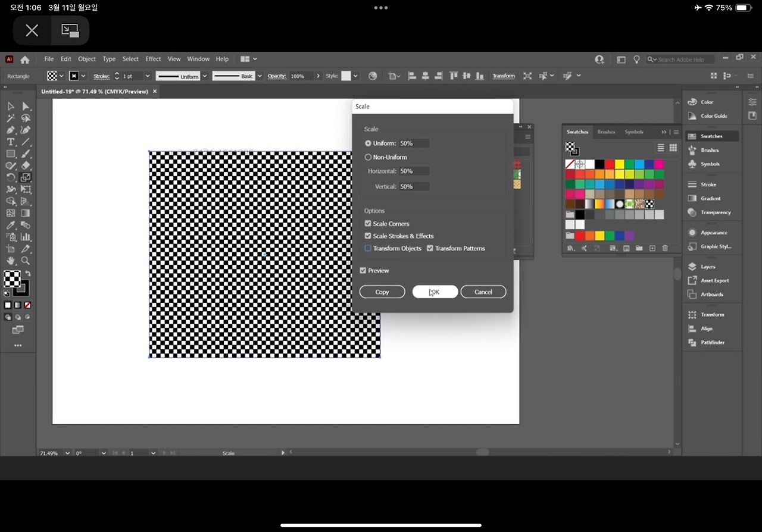Click Copy in Scale dialog
762x532 pixels.
382,292
